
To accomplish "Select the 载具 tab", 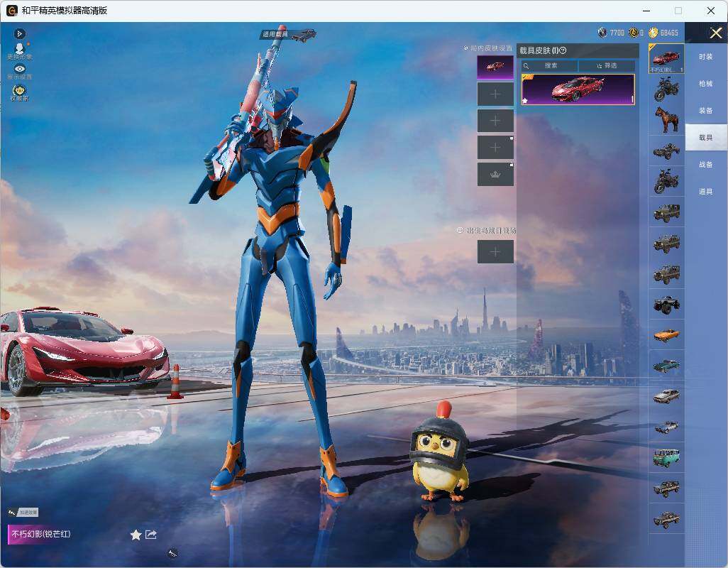I will [706, 138].
